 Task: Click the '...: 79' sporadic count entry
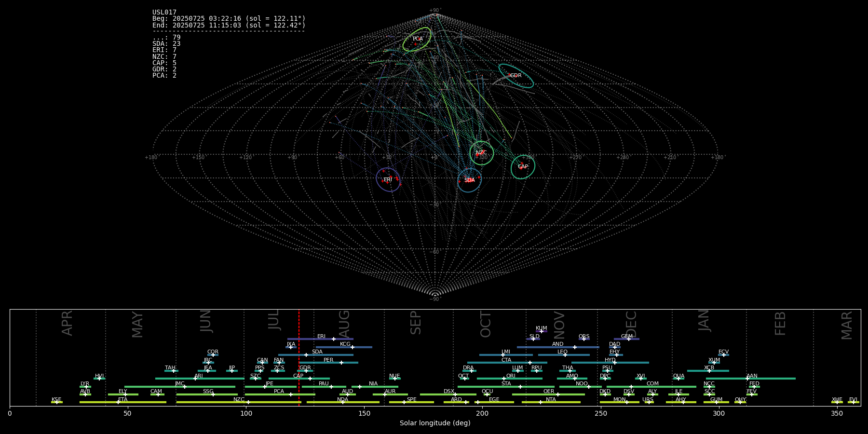click(x=166, y=37)
